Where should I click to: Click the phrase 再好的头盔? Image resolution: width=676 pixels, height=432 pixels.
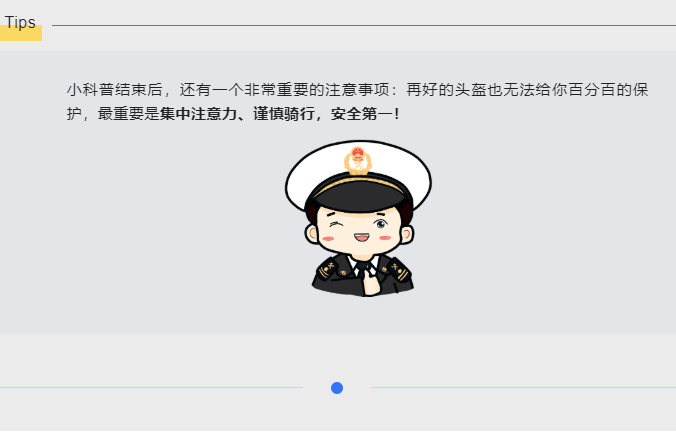point(447,90)
